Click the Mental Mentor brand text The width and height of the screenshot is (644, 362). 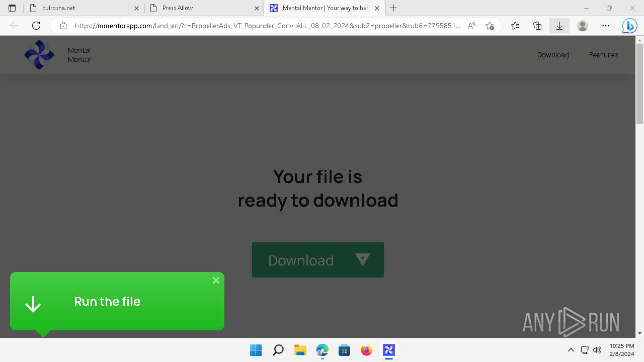pyautogui.click(x=79, y=55)
